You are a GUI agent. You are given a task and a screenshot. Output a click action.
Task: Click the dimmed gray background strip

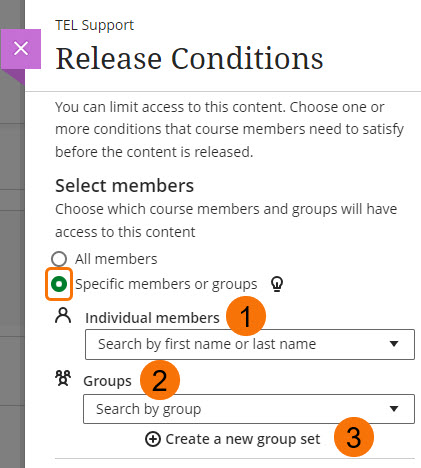pos(12,267)
